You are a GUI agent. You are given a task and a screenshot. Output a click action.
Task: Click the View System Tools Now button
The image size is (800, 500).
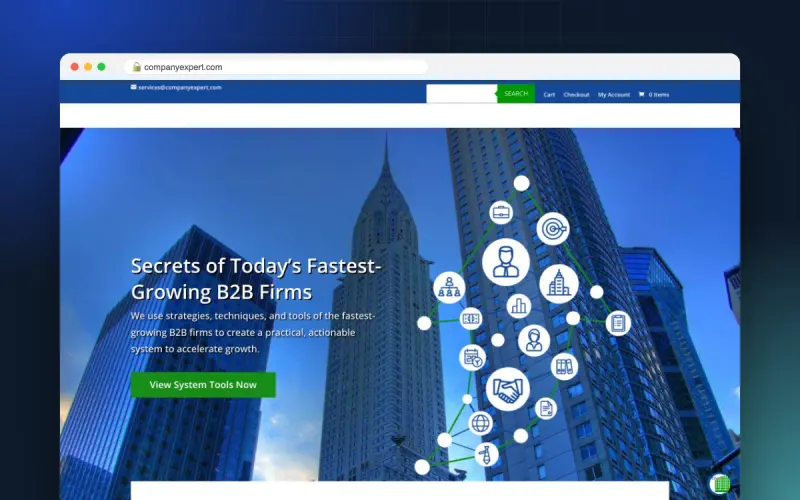click(x=203, y=385)
